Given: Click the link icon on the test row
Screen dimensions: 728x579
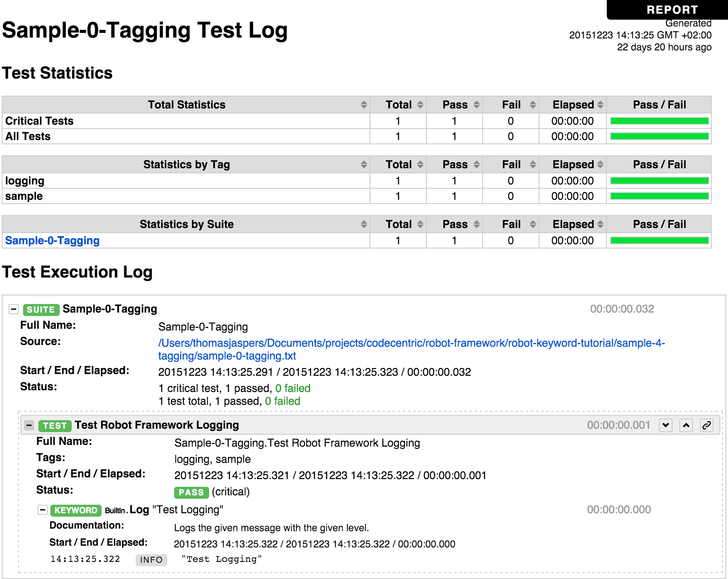Looking at the screenshot, I should tap(707, 425).
